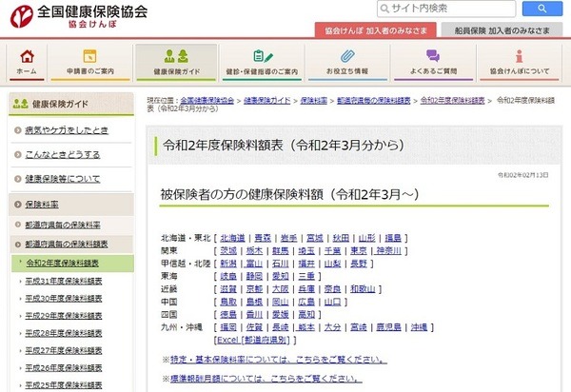Open 協会けんぽについて menu label
This screenshot has width=571, height=392.
pos(520,71)
